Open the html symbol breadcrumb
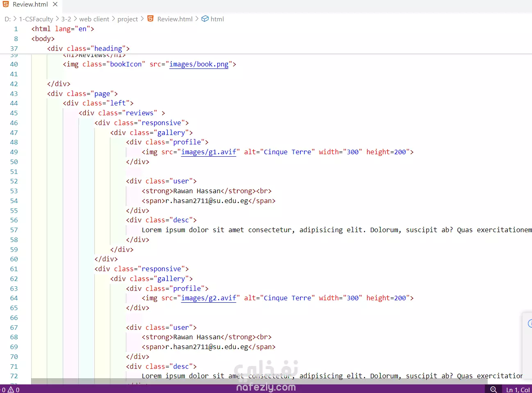 click(217, 19)
